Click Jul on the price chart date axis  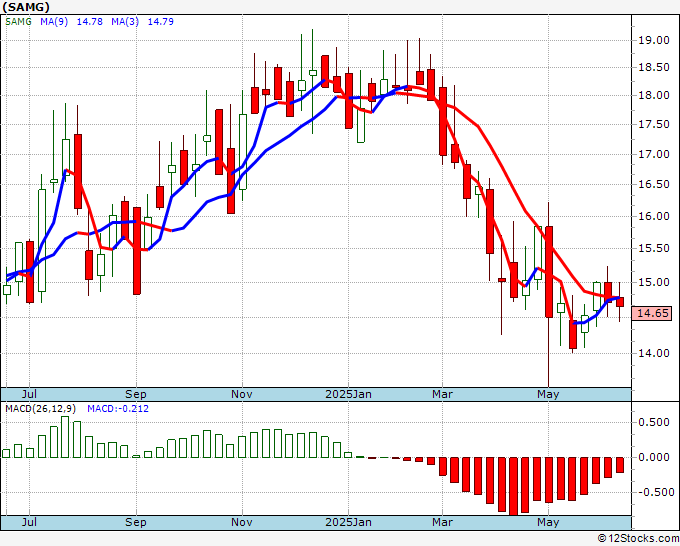point(29,394)
